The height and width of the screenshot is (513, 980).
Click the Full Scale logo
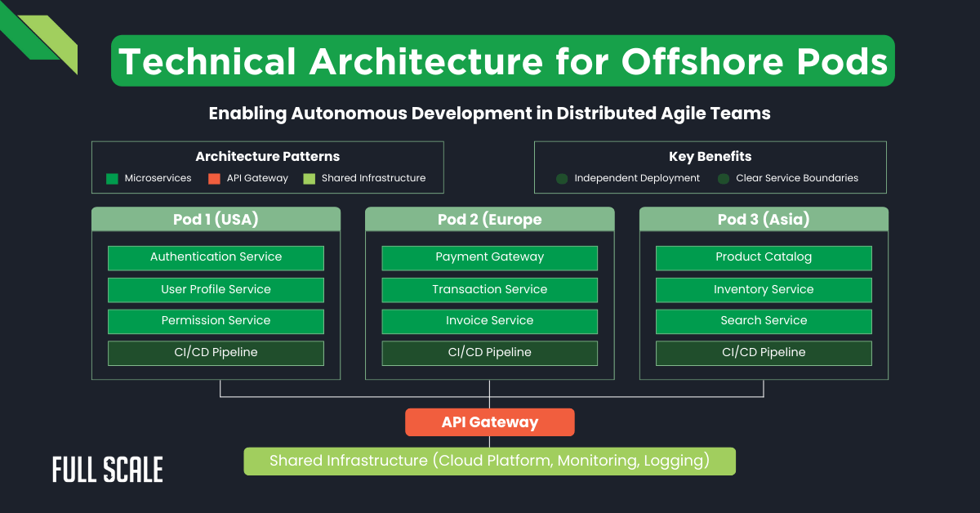click(x=107, y=469)
